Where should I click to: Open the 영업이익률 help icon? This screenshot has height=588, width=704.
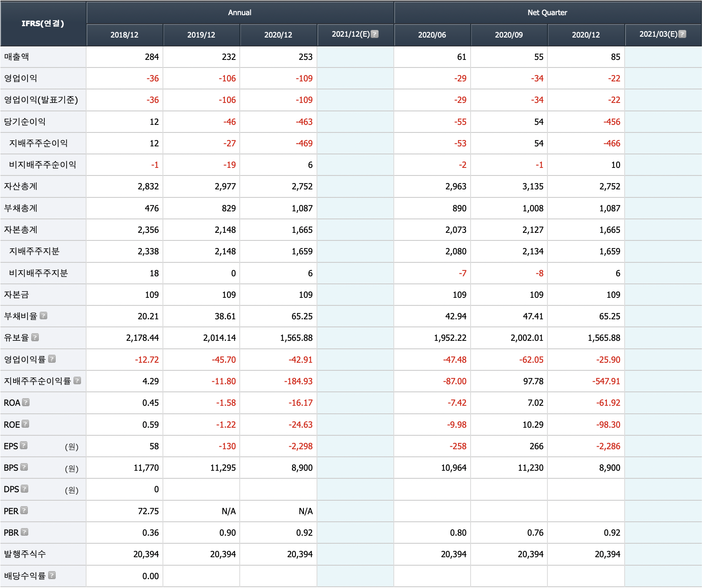coord(52,359)
